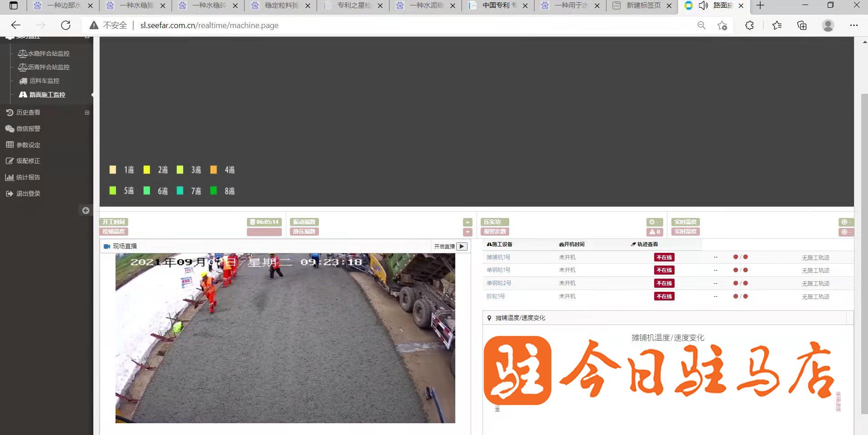Click the truck icon for 运料车监控
This screenshot has height=435, width=868.
click(23, 81)
